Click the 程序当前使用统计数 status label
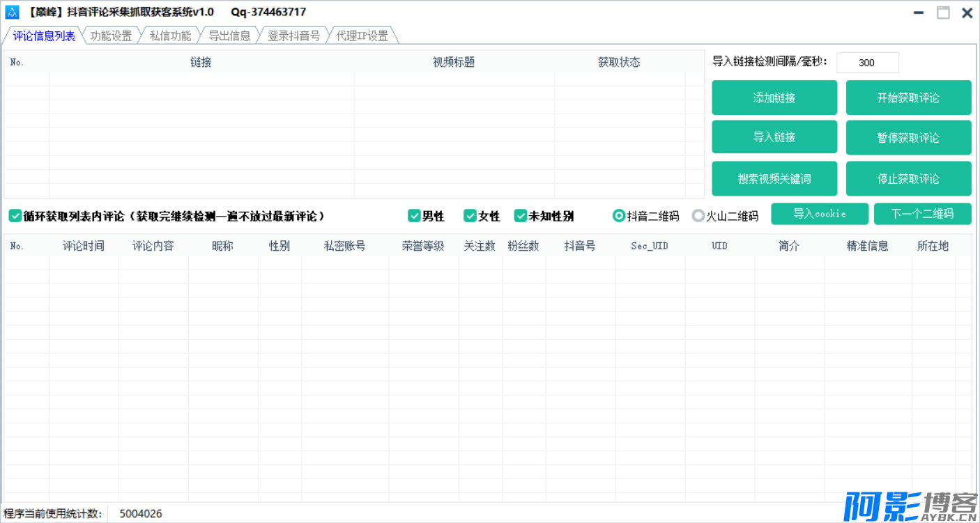 click(53, 514)
